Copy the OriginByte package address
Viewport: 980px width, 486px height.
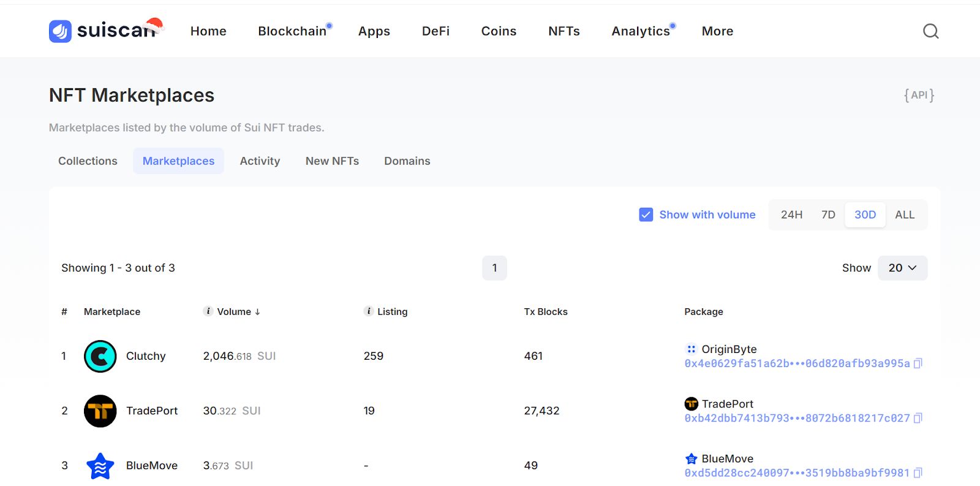click(918, 363)
